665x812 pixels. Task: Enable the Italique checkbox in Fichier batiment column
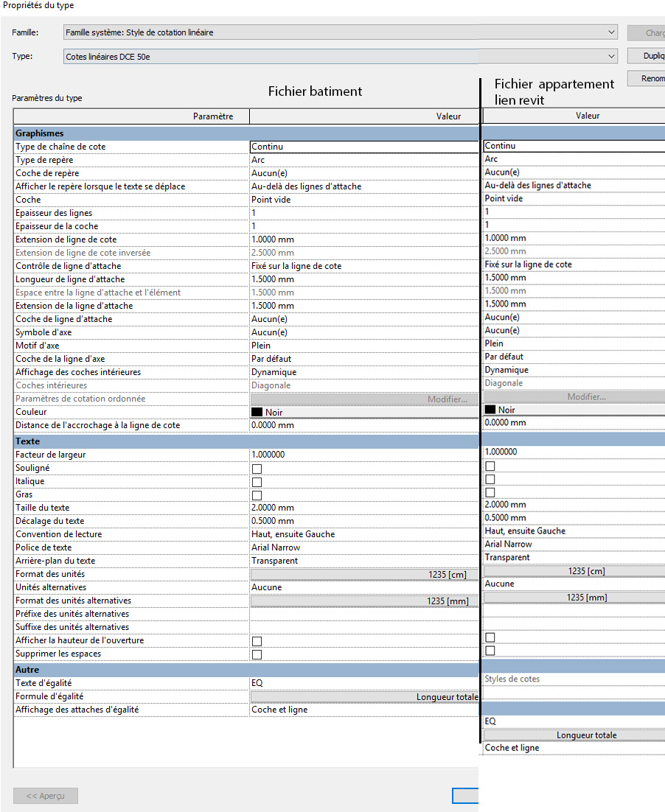click(x=257, y=482)
